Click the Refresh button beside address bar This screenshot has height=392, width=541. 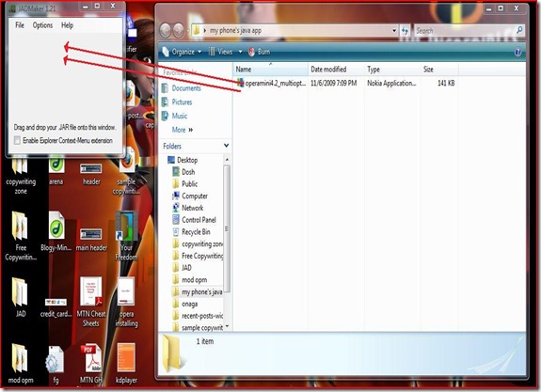(405, 31)
